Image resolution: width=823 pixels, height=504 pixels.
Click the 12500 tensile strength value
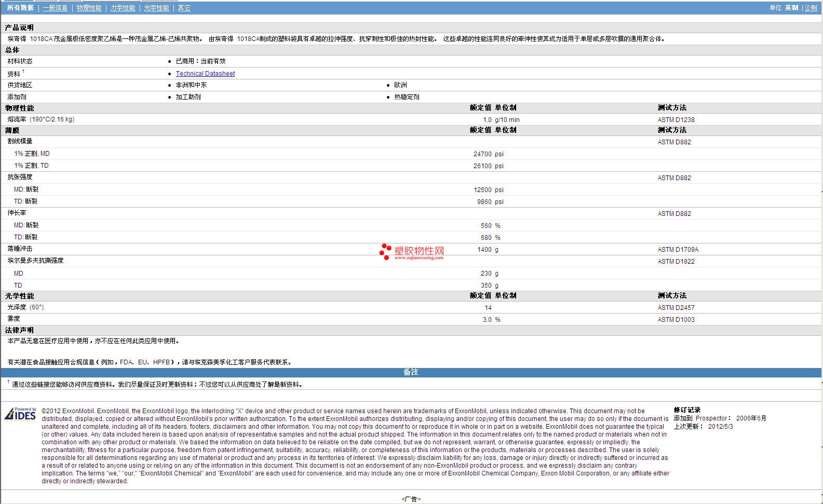(x=482, y=190)
